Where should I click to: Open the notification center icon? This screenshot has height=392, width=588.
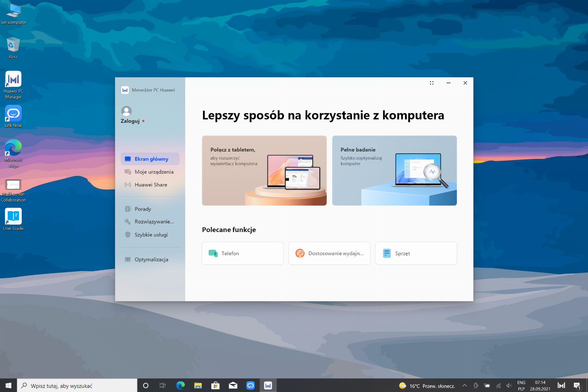577,385
